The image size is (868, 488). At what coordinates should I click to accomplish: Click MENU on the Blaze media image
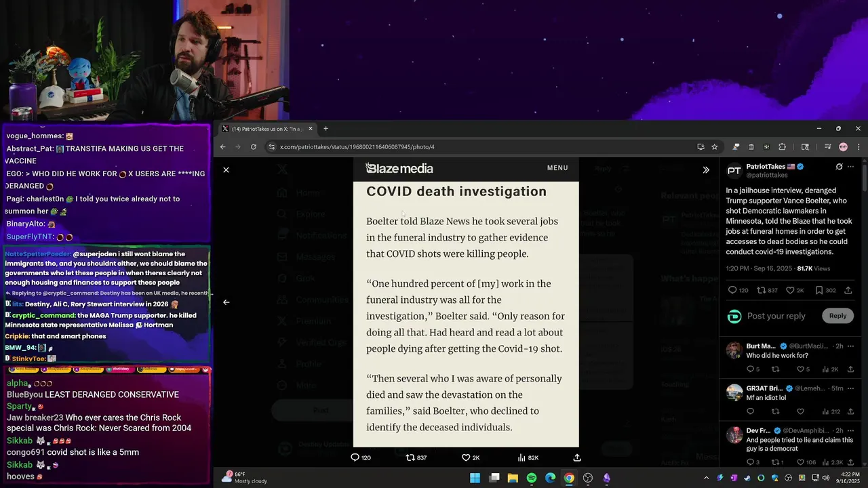(557, 168)
